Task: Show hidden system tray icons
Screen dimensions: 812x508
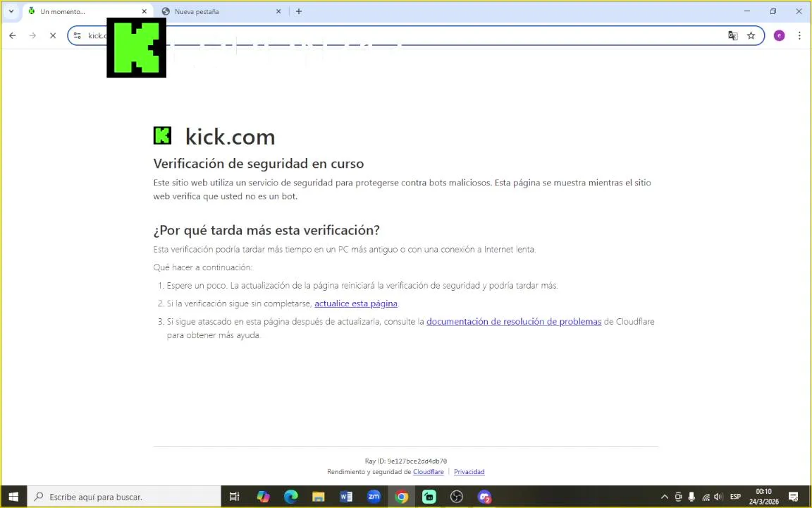Action: point(665,497)
